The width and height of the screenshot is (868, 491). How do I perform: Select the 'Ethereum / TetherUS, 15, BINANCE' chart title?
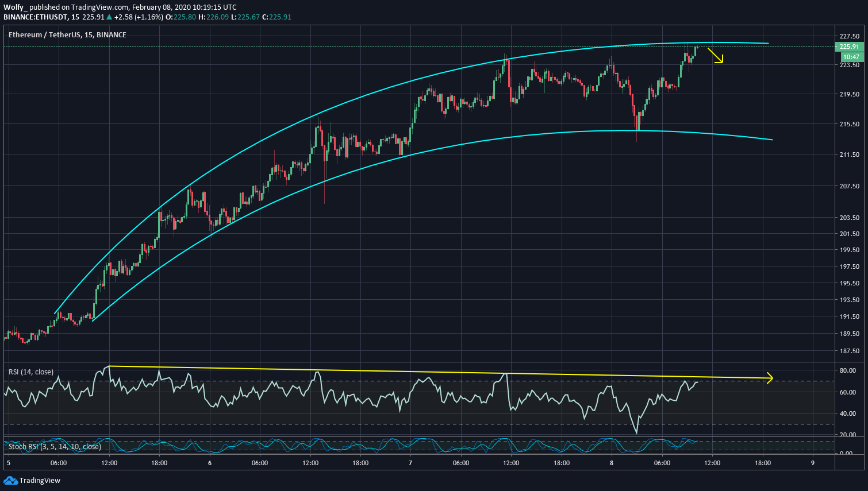[x=67, y=35]
